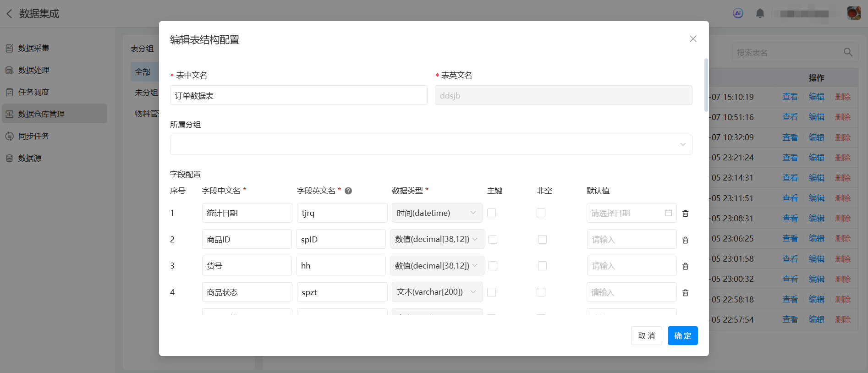Click trash icon for 商品ID row

pyautogui.click(x=685, y=240)
